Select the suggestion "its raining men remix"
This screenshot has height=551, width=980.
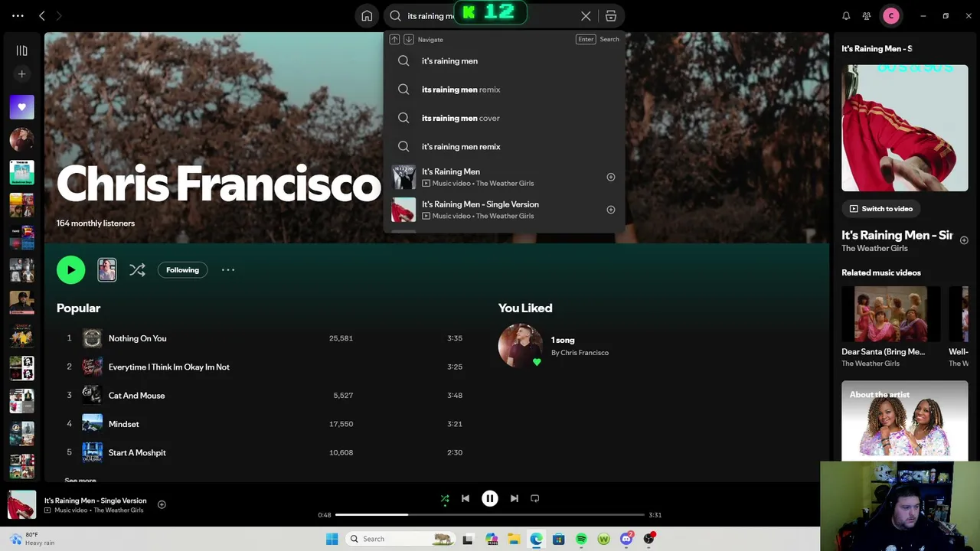click(x=505, y=90)
